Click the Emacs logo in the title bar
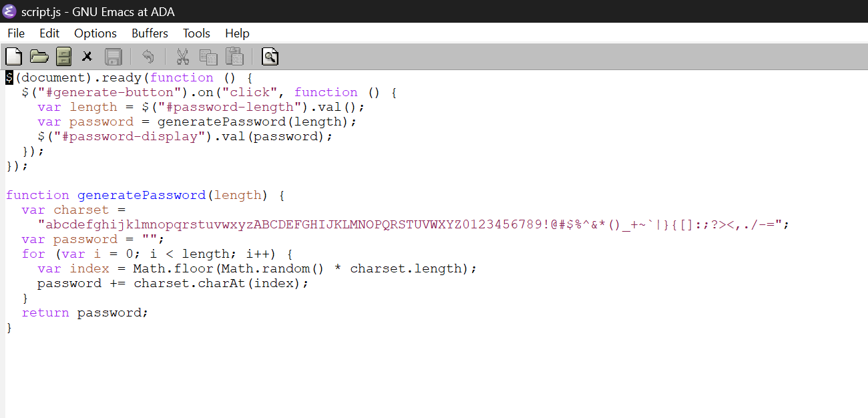Viewport: 868px width, 418px height. (x=9, y=11)
